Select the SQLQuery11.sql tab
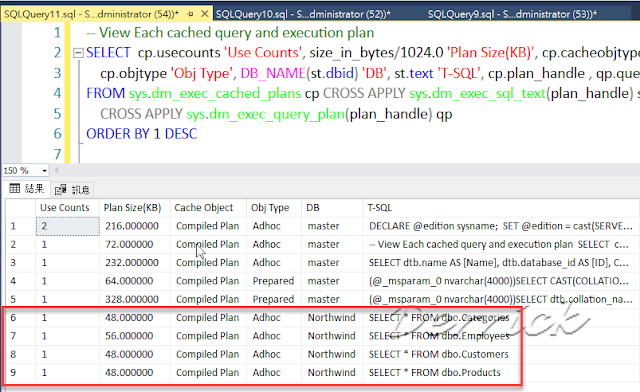 point(91,14)
